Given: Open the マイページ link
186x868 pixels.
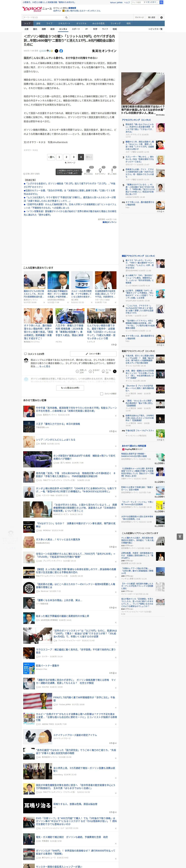Looking at the screenshot, I should click(x=139, y=18).
